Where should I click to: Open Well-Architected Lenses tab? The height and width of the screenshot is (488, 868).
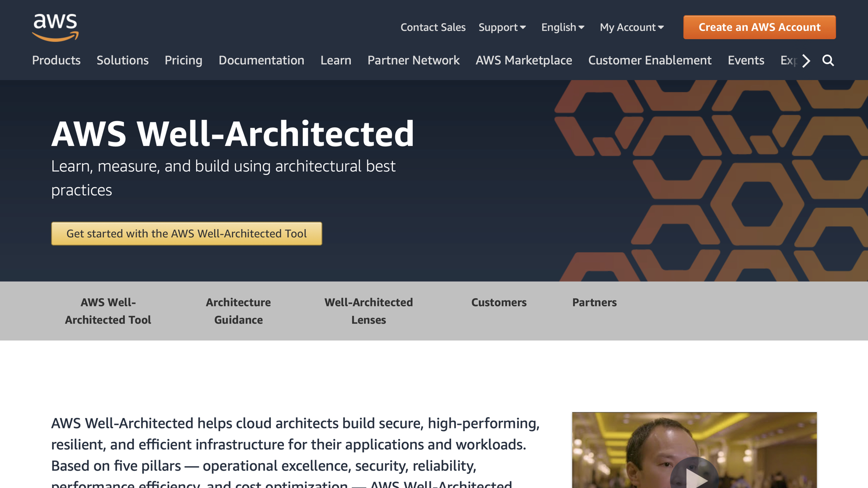(368, 311)
